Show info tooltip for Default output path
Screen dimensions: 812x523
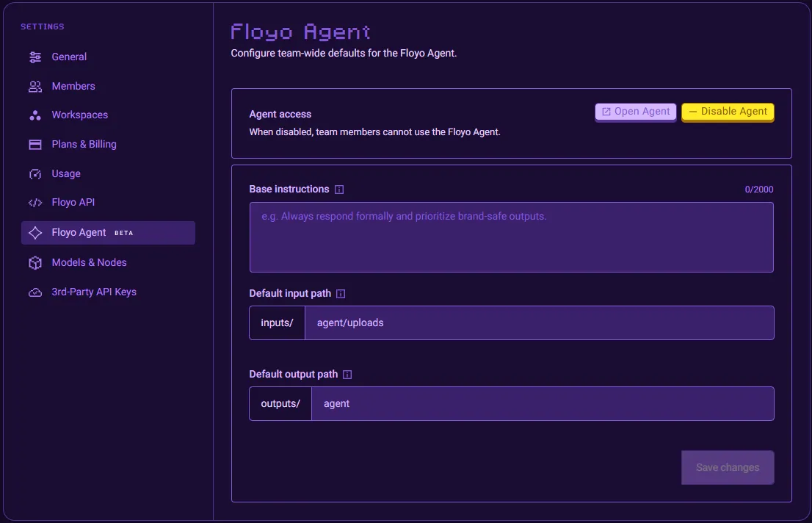click(347, 375)
